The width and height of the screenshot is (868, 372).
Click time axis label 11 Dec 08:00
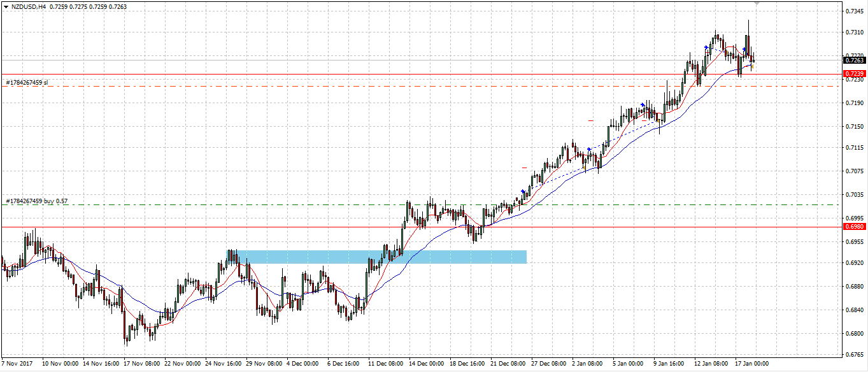click(x=387, y=364)
